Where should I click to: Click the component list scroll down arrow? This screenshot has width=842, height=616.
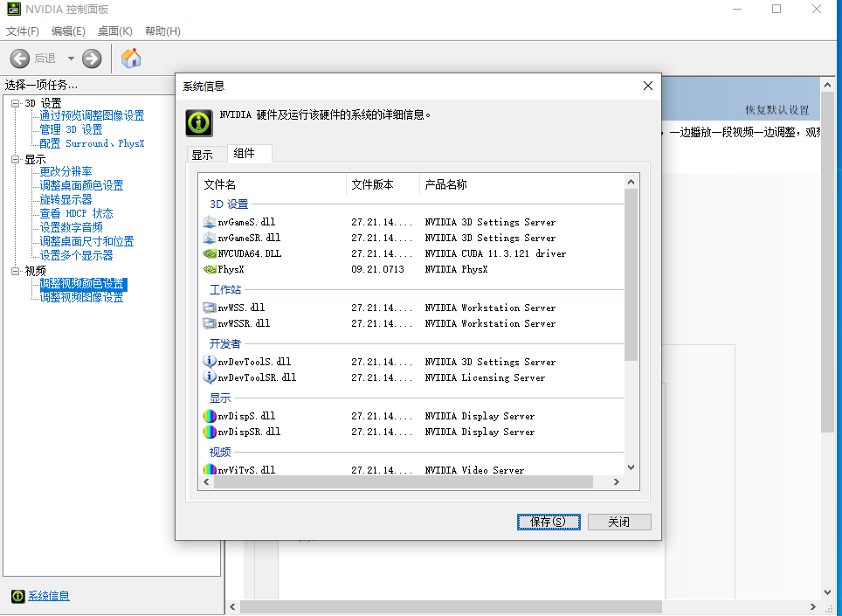click(631, 467)
